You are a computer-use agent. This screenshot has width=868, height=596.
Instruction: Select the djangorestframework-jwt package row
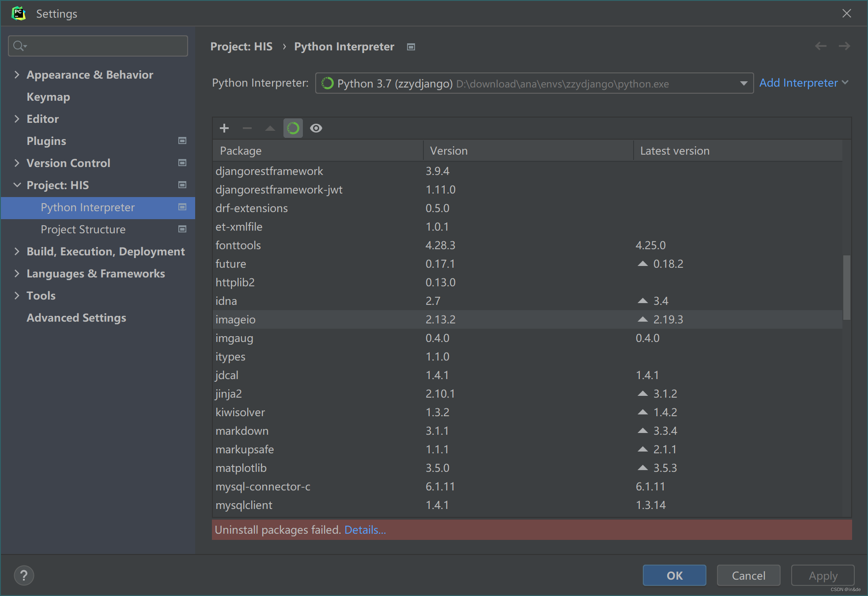pyautogui.click(x=528, y=190)
